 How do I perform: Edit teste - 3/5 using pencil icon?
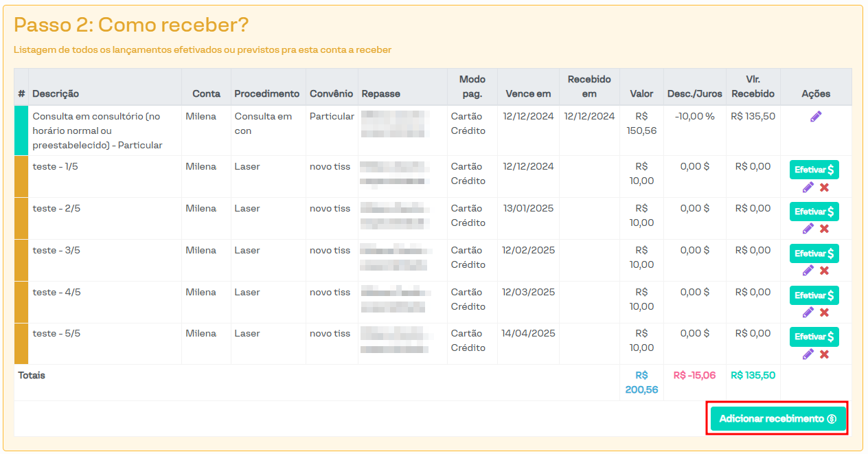coord(808,271)
